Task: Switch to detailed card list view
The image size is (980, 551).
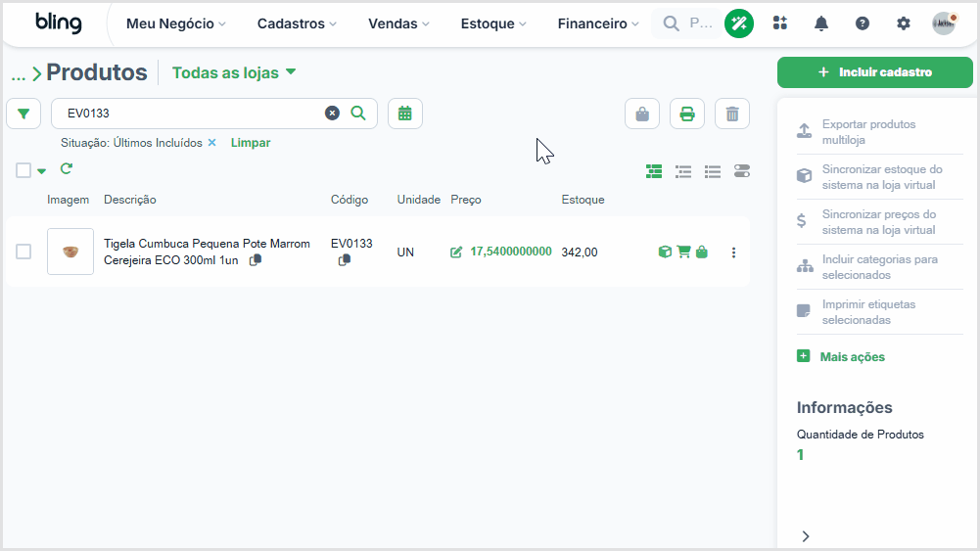Action: 654,171
